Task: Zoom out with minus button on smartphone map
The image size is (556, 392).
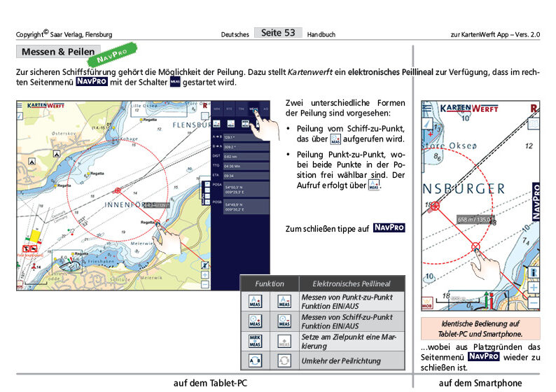Action: pyautogui.click(x=534, y=302)
